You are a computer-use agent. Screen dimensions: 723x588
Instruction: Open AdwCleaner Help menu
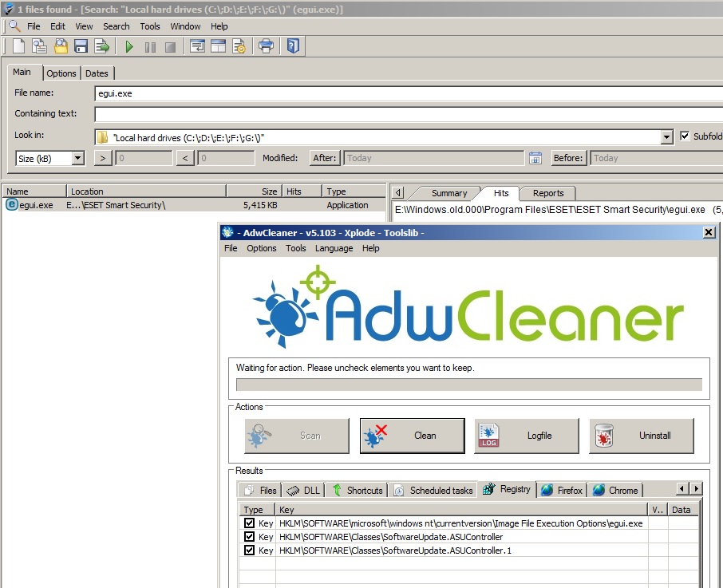point(371,248)
